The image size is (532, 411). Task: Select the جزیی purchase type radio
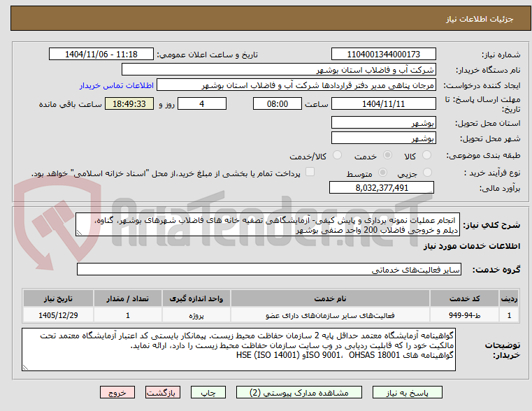[x=428, y=172]
